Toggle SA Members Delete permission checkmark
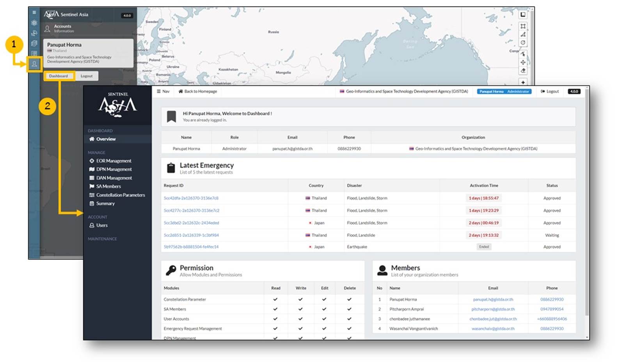 349,309
